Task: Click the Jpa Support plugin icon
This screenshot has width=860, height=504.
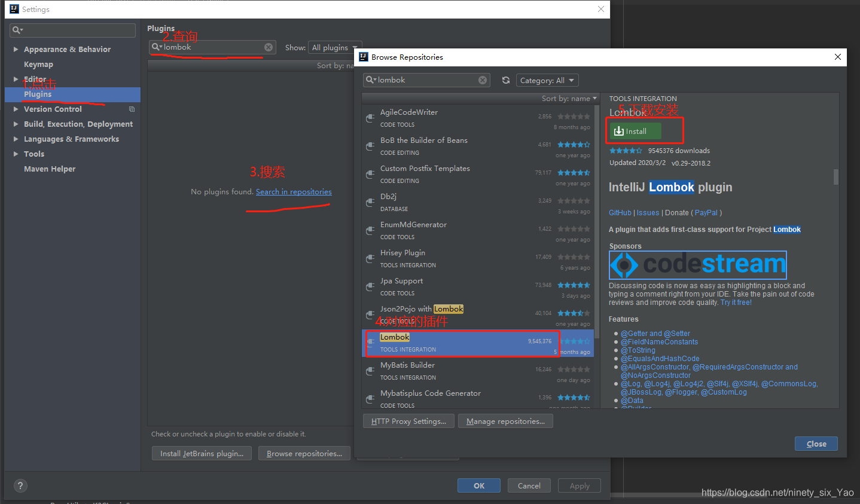Action: 371,286
